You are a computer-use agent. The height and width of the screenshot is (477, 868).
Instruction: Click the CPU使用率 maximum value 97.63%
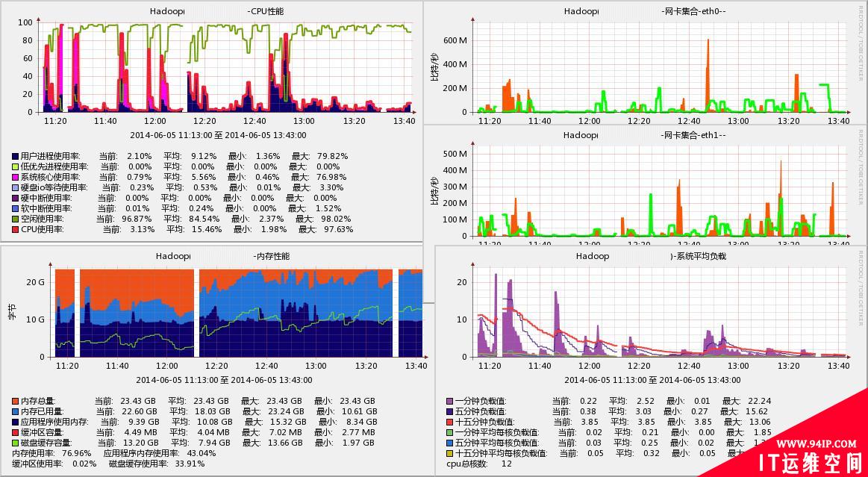point(339,229)
